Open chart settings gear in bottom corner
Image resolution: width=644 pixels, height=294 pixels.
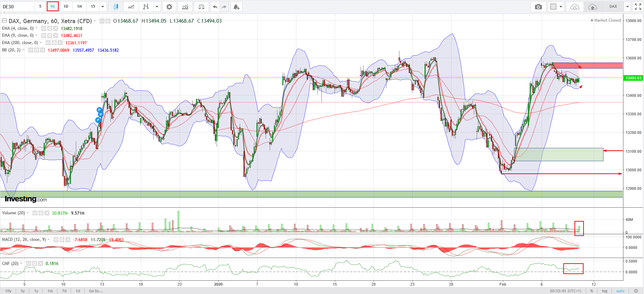point(636,291)
